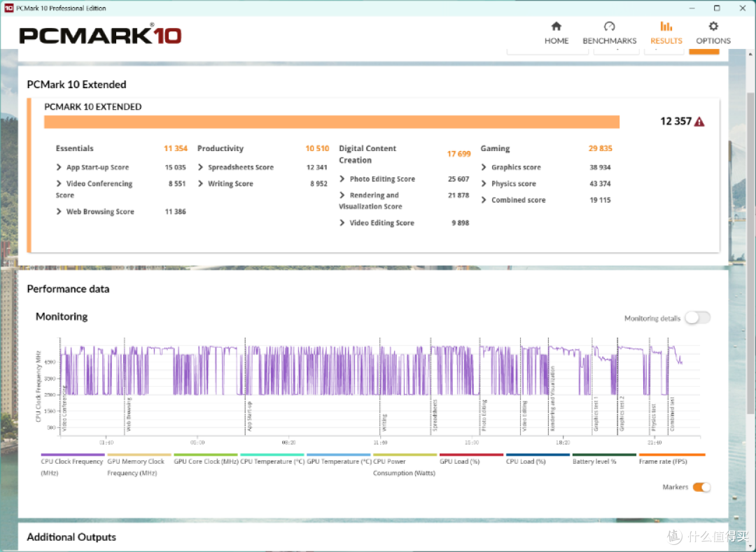This screenshot has height=552, width=756.
Task: Click the gauge icon above BENCHMARKS
Action: (610, 26)
